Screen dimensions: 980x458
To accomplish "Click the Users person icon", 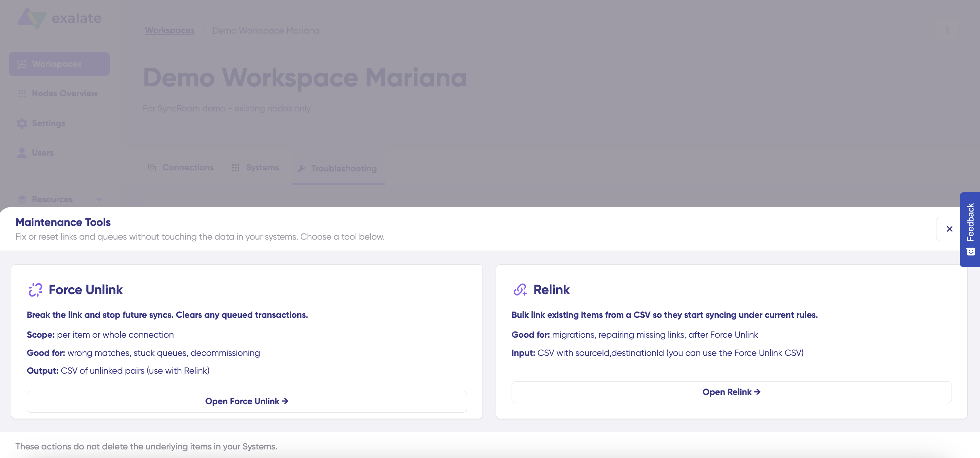I will pos(22,153).
